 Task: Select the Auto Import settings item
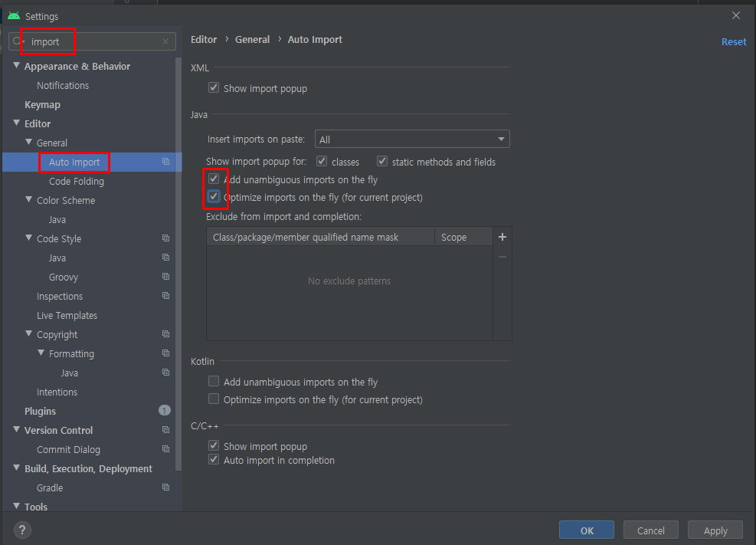click(x=74, y=162)
